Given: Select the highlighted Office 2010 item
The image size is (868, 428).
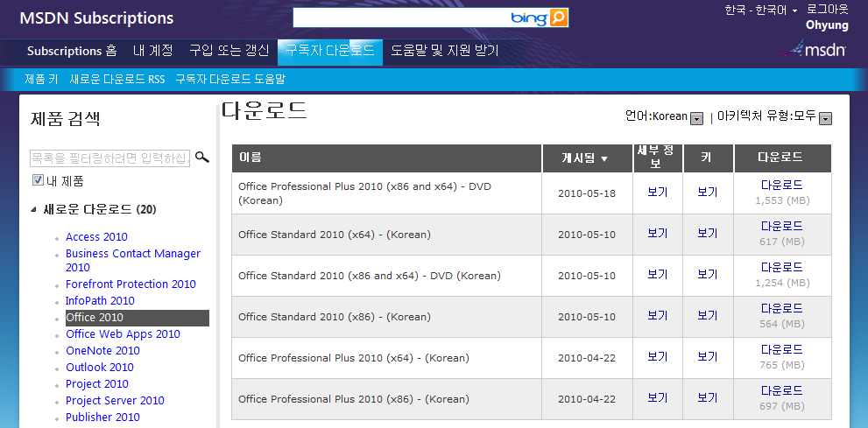Looking at the screenshot, I should (137, 318).
